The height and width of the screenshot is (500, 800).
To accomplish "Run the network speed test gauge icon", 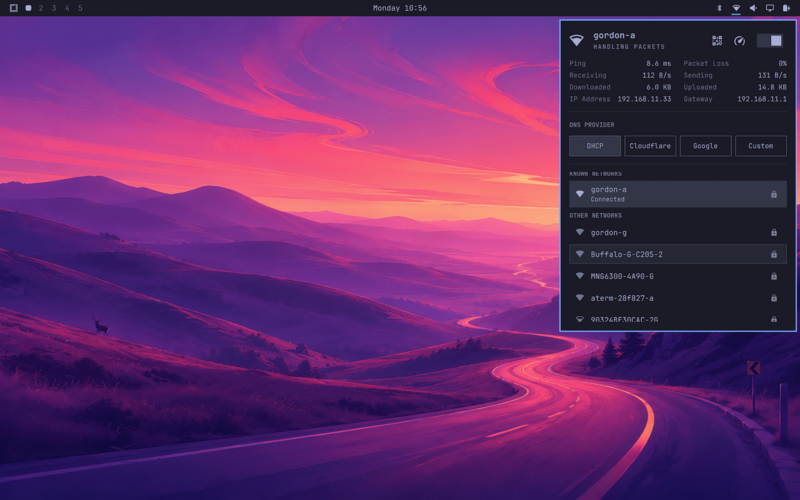I will click(739, 41).
